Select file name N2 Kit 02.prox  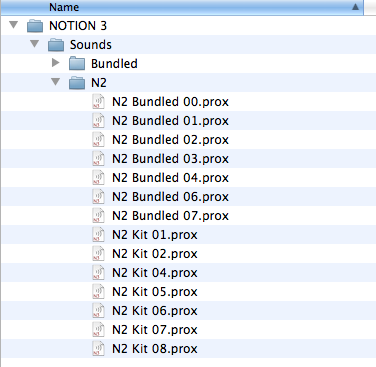pyautogui.click(x=155, y=254)
